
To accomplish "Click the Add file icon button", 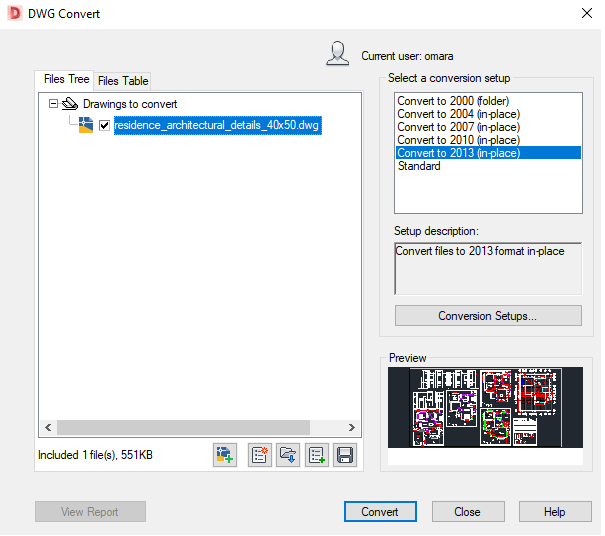I will 225,455.
